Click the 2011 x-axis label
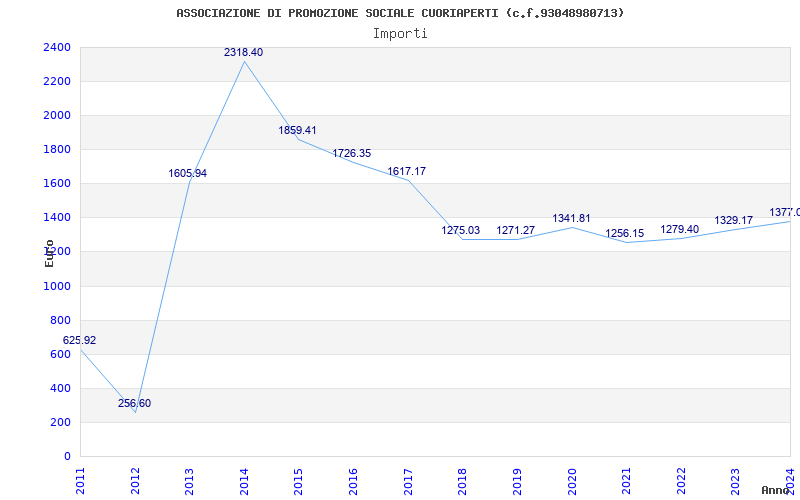The height and width of the screenshot is (500, 800). [x=80, y=481]
